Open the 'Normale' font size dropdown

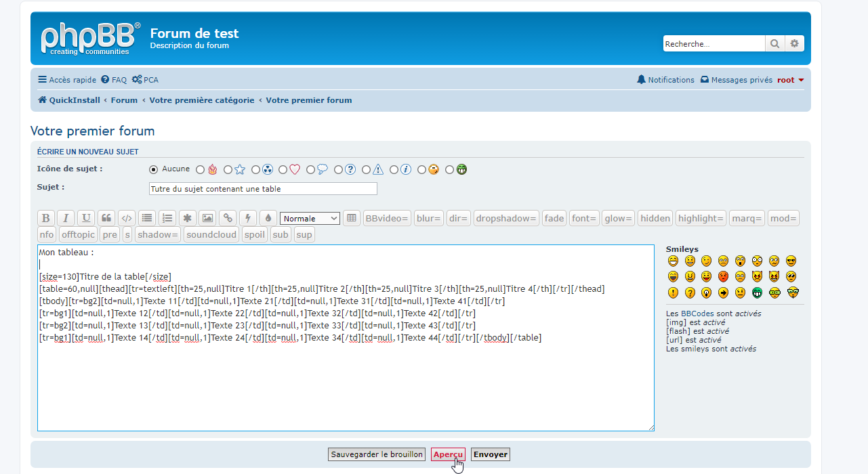310,218
